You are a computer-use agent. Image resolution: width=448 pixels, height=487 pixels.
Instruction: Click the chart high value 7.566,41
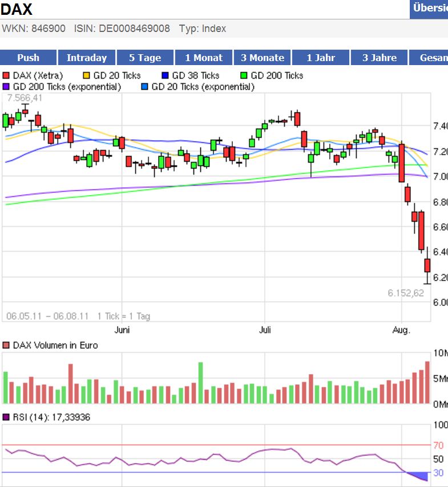tap(25, 98)
